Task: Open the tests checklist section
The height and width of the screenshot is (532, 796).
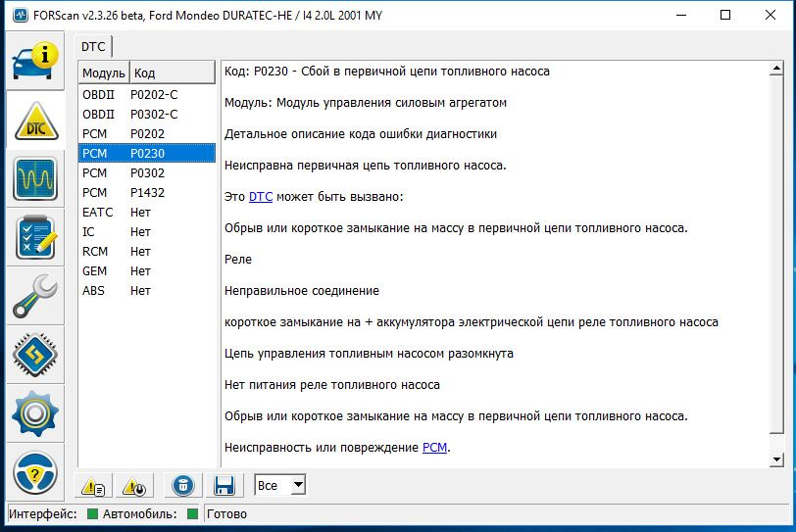Action: tap(35, 237)
